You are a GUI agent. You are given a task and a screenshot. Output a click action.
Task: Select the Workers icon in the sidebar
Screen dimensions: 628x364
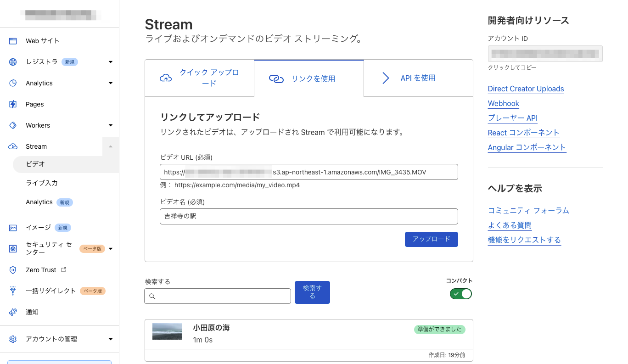(13, 125)
